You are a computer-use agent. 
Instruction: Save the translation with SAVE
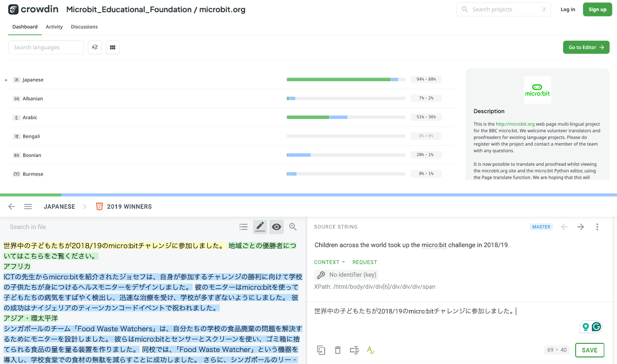(589, 350)
